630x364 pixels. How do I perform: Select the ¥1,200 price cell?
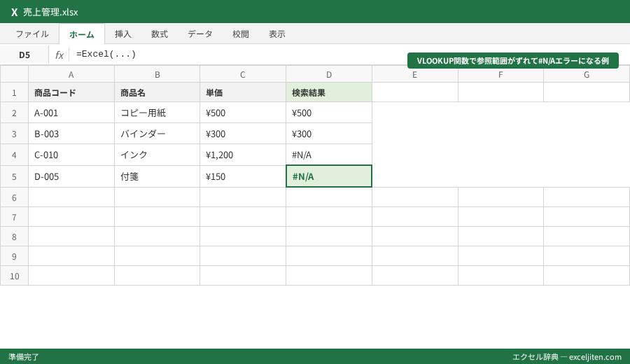point(243,155)
